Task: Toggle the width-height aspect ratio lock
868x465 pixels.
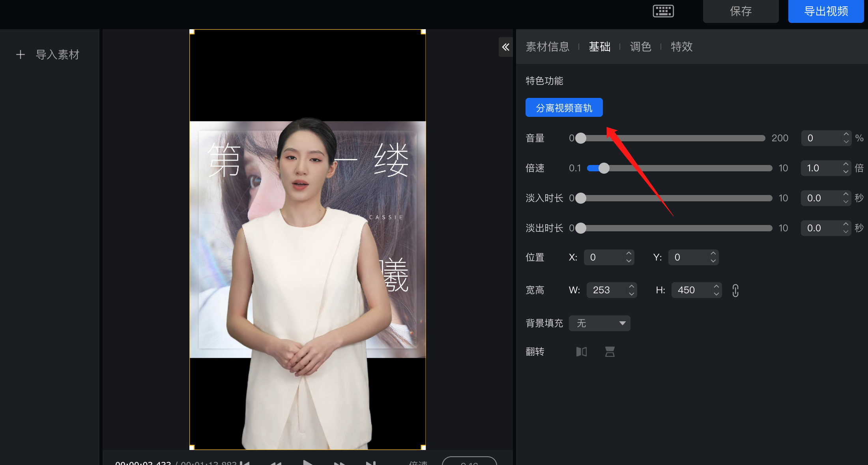Action: pyautogui.click(x=735, y=291)
